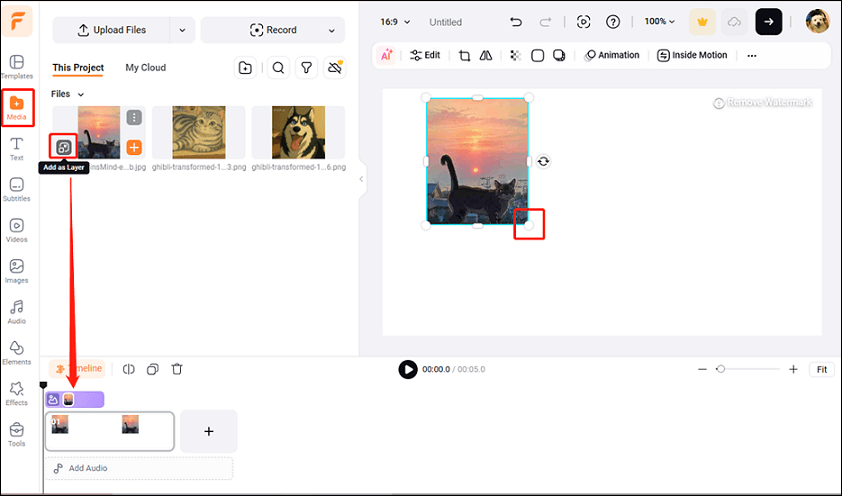Create a new folder in media
The width and height of the screenshot is (842, 496).
pyautogui.click(x=245, y=68)
